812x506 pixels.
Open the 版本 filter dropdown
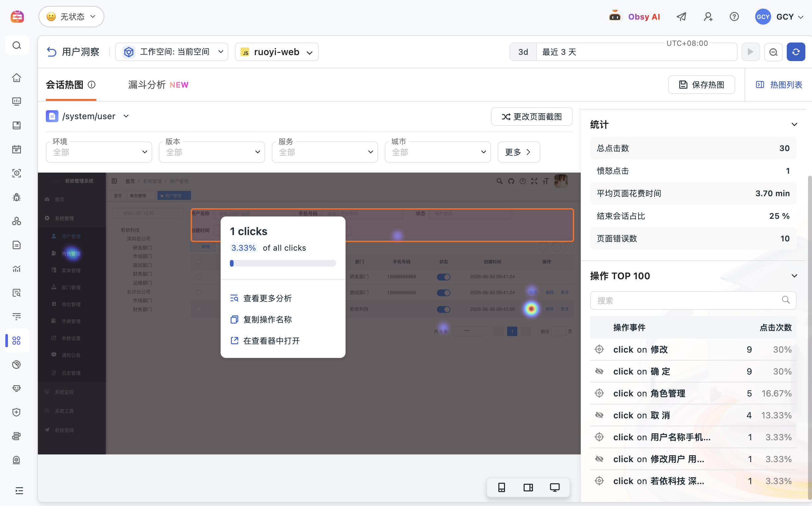click(x=212, y=152)
